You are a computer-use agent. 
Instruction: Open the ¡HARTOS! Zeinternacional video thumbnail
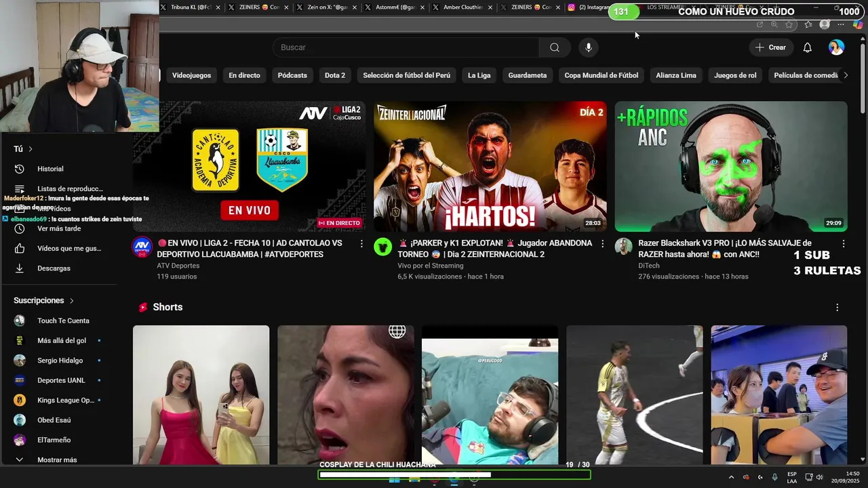click(490, 167)
